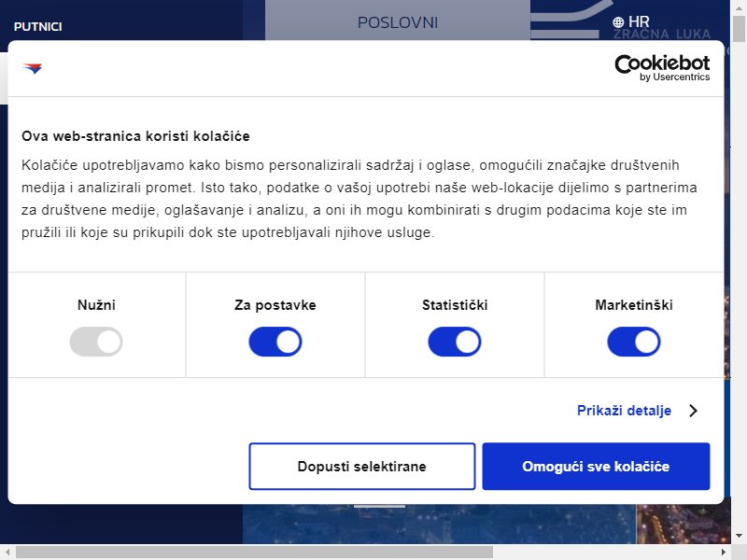This screenshot has height=560, width=747.
Task: Click the scroll-down arrow of vertical scrollbar
Action: click(x=739, y=536)
